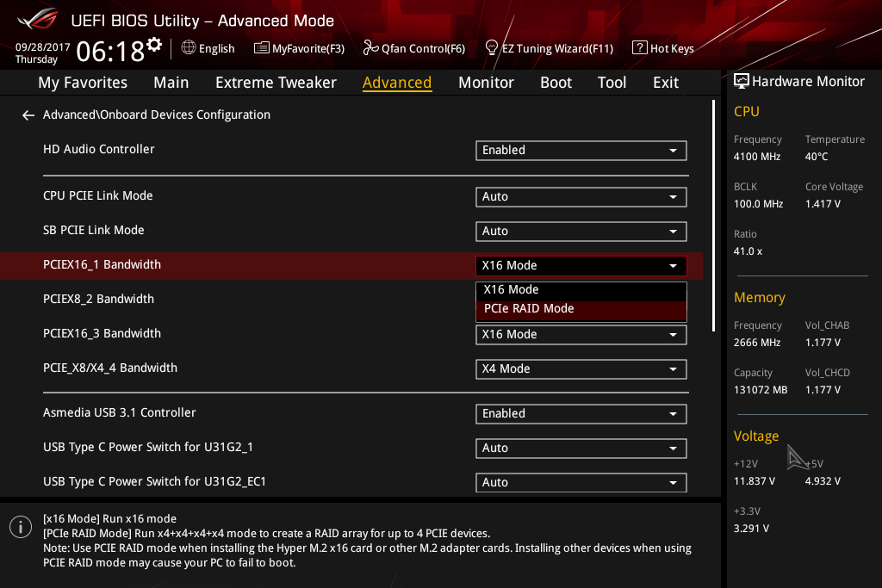Click the Ratio value 41.0 x
882x588 pixels.
point(748,252)
